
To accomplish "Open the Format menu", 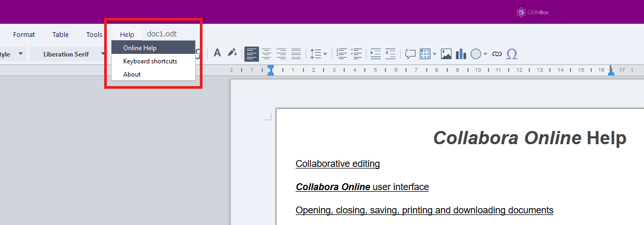I will (x=24, y=34).
